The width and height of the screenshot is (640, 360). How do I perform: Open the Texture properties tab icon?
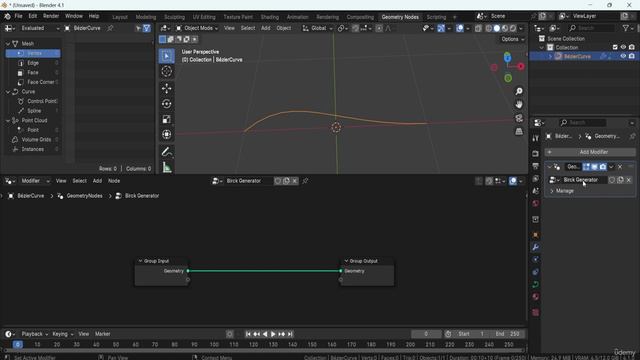point(536,312)
